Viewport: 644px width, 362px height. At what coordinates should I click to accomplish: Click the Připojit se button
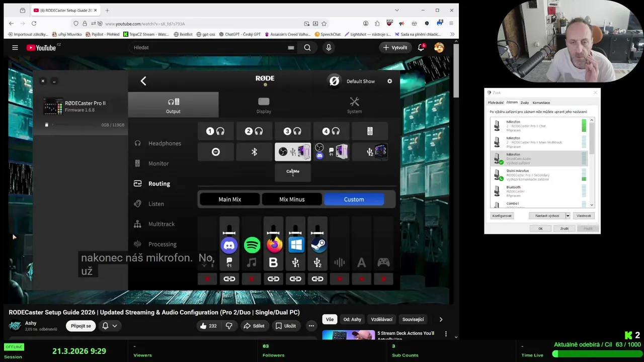point(81,326)
